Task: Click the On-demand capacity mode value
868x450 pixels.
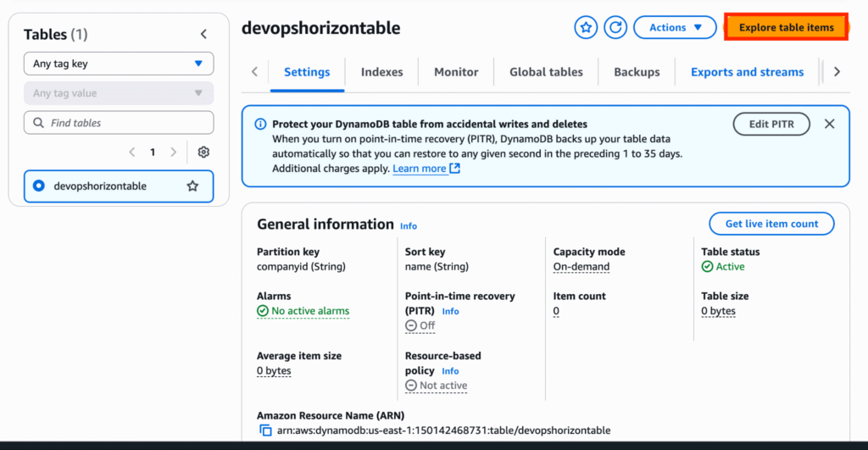Action: point(581,267)
